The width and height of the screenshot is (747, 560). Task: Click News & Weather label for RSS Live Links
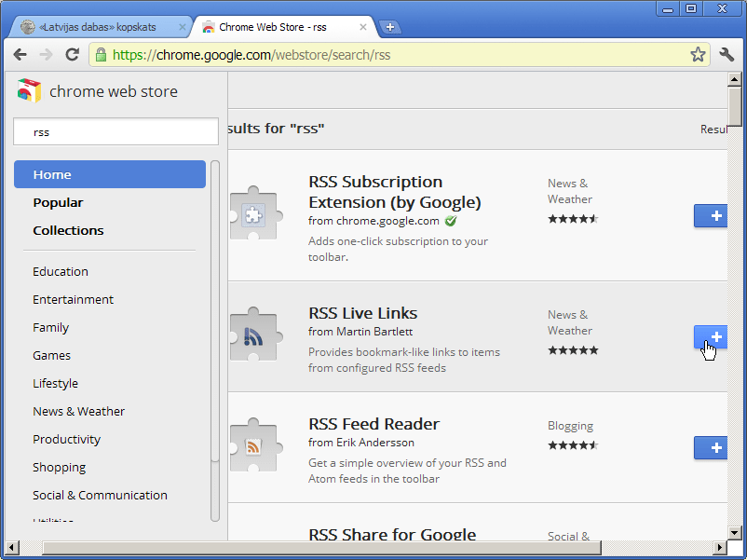pos(570,322)
